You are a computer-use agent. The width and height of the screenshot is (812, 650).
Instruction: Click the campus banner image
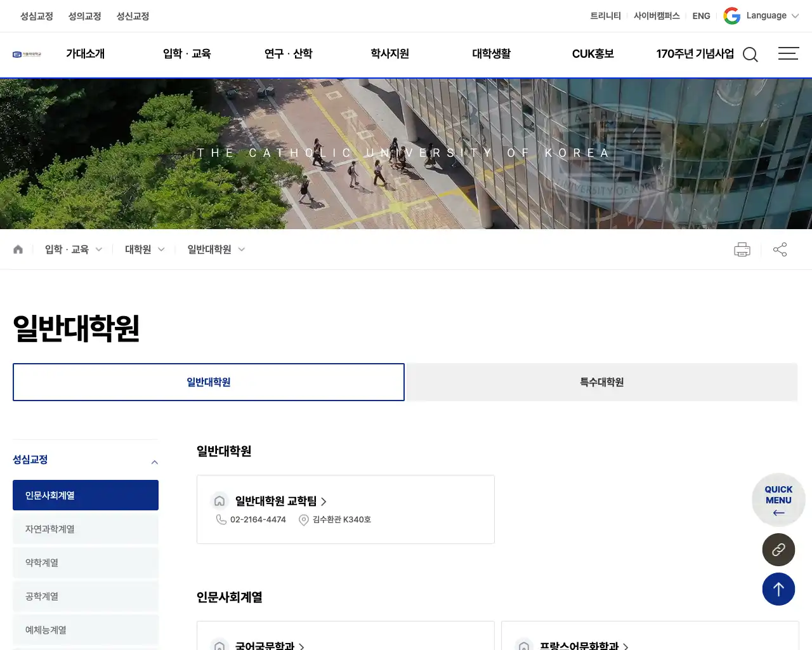(x=406, y=154)
